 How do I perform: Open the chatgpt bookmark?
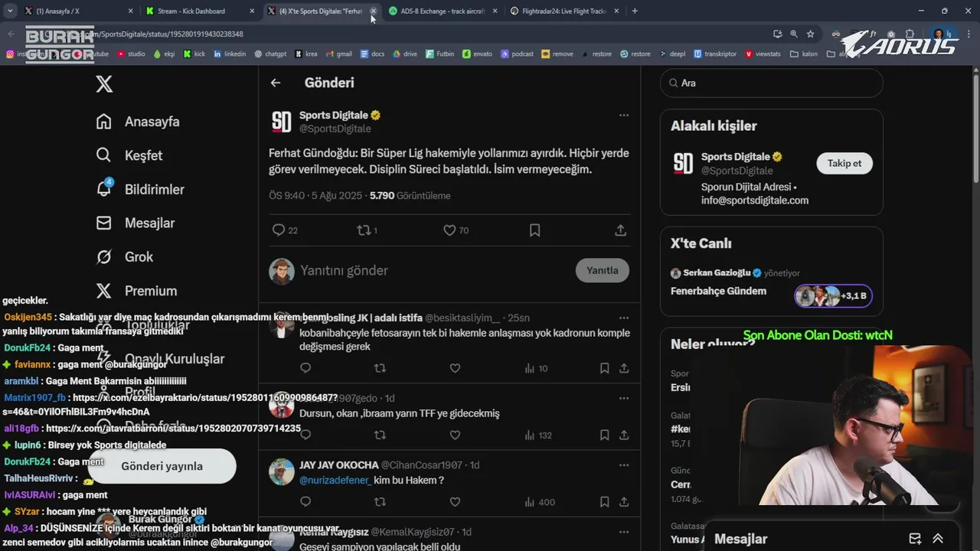[x=269, y=54]
